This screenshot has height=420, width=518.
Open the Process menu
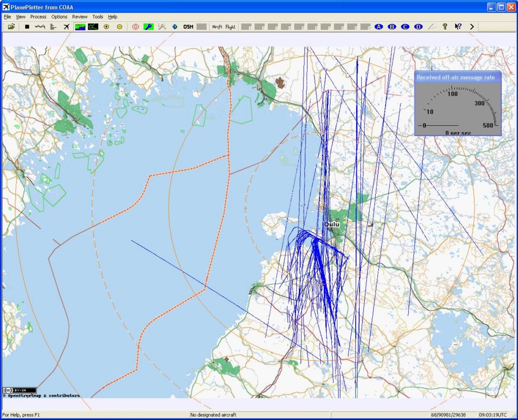(x=38, y=17)
